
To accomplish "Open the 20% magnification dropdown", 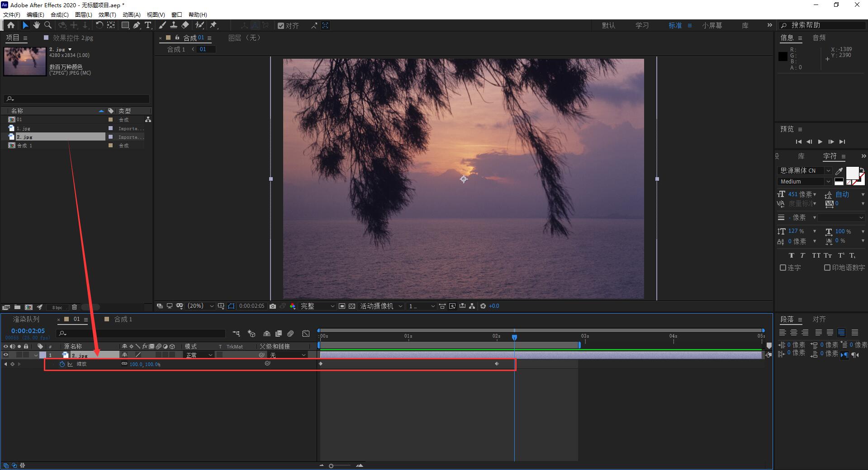I will (x=201, y=306).
